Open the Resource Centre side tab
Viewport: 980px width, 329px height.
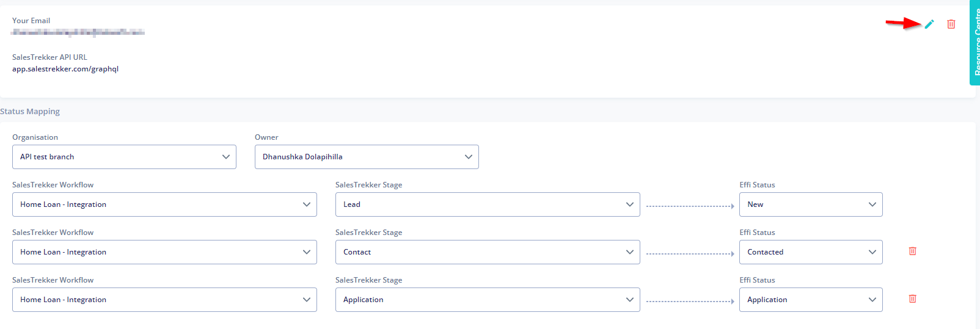coord(975,42)
